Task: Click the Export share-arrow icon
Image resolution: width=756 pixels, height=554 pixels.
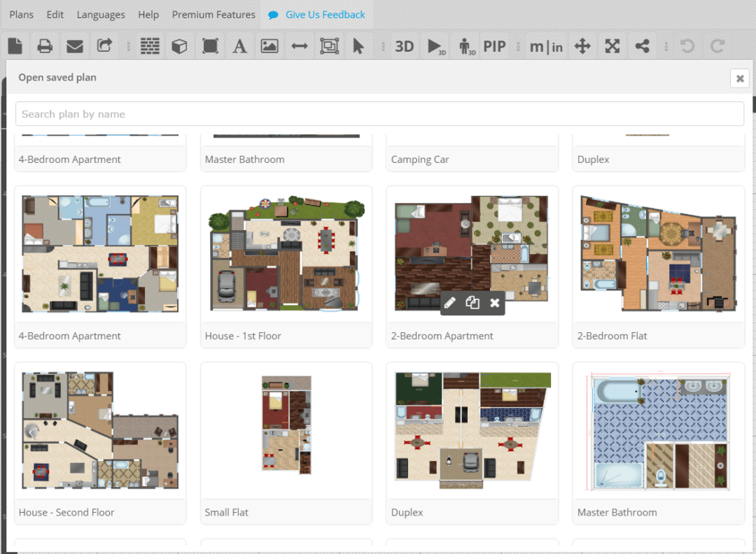Action: pos(104,45)
